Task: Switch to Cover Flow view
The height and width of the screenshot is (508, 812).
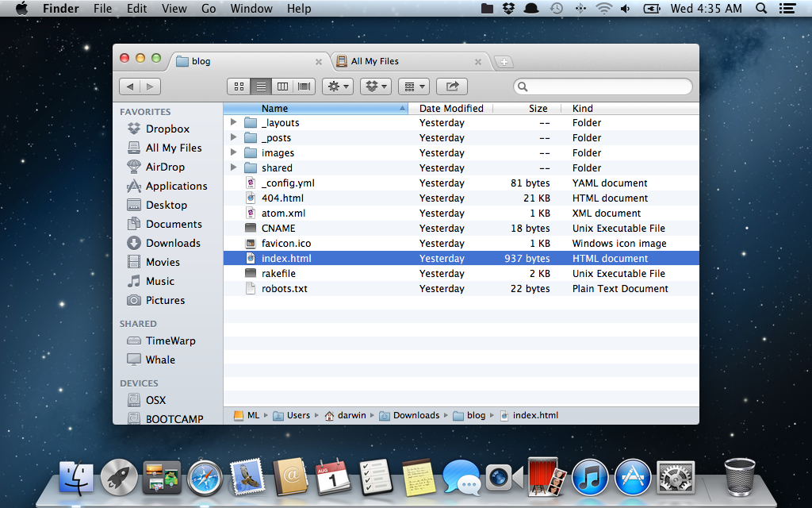Action: pyautogui.click(x=305, y=86)
